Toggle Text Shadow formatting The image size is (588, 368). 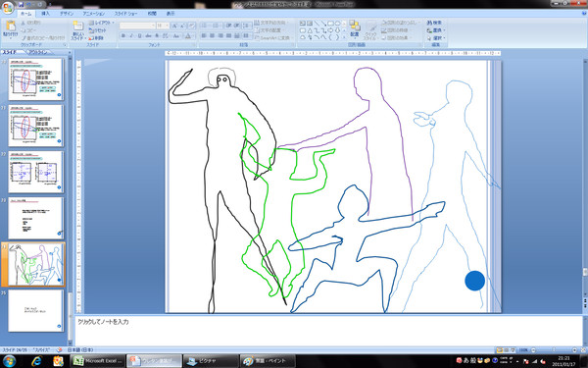pos(157,36)
